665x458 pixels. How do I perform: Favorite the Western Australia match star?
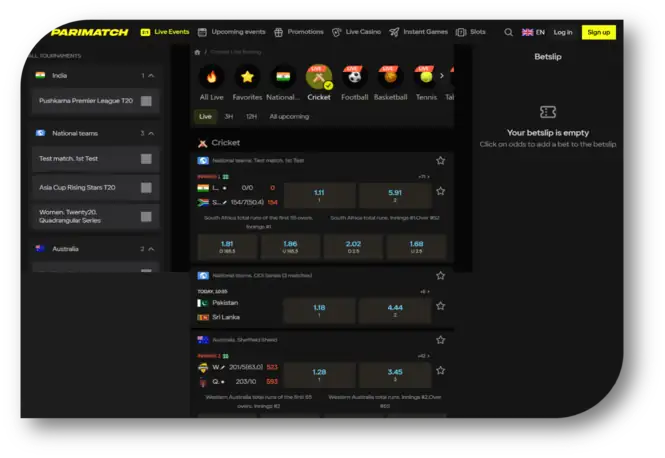(441, 371)
